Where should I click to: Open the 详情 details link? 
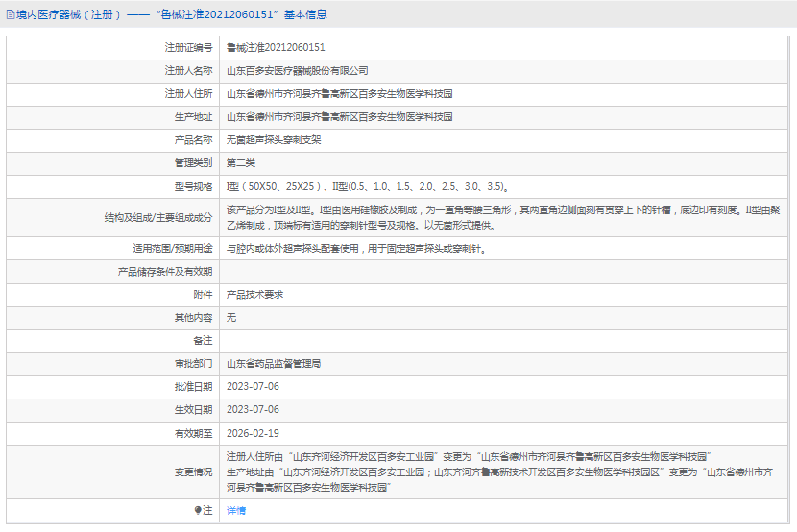point(236,510)
